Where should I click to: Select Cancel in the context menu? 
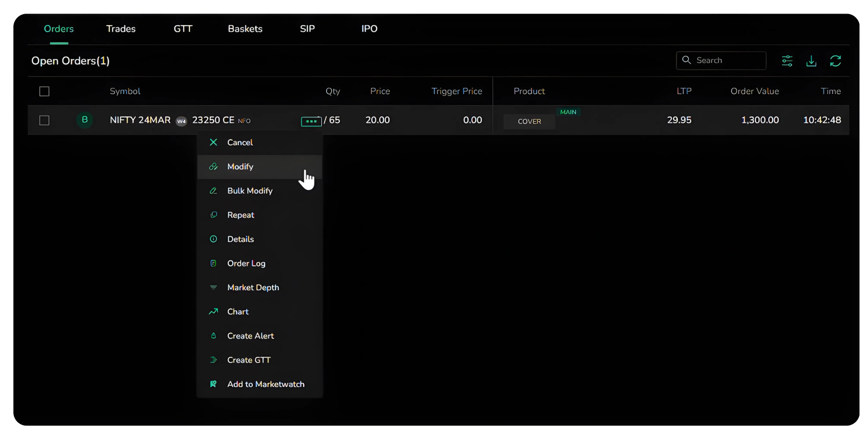click(x=240, y=142)
